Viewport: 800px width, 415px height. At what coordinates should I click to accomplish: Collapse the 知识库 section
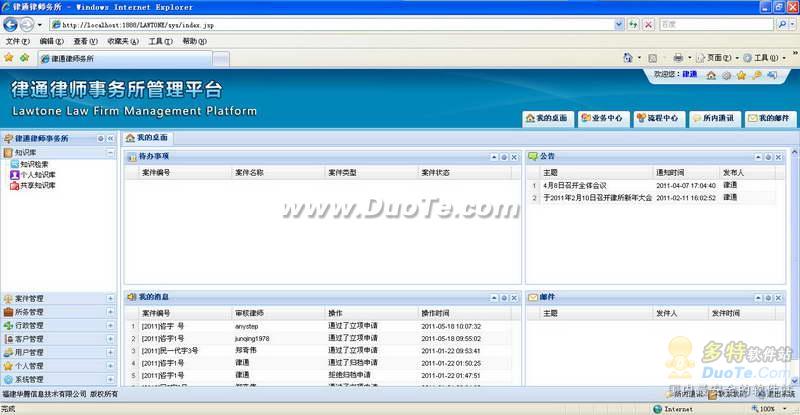pos(110,153)
